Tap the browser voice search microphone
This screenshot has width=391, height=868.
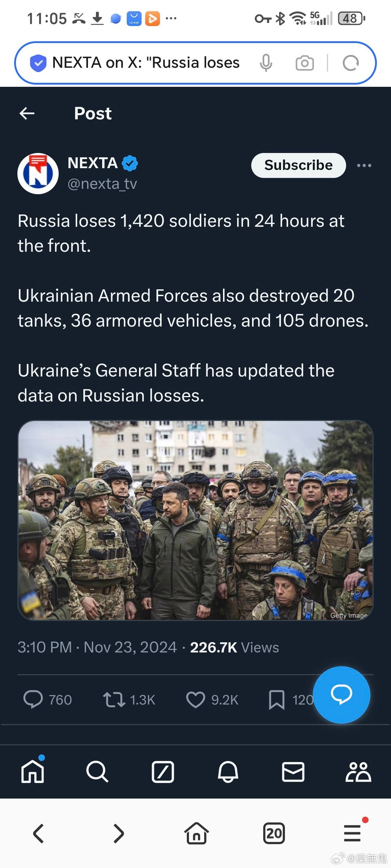[x=266, y=63]
